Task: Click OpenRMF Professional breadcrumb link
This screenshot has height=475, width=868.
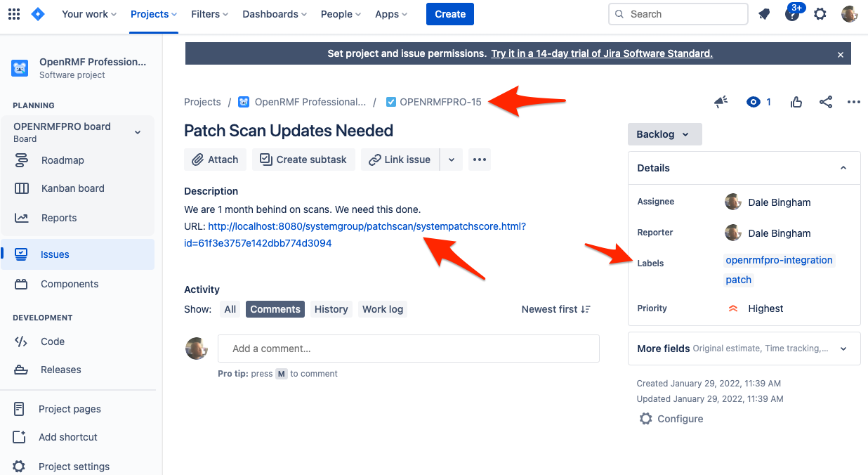Action: [x=310, y=102]
